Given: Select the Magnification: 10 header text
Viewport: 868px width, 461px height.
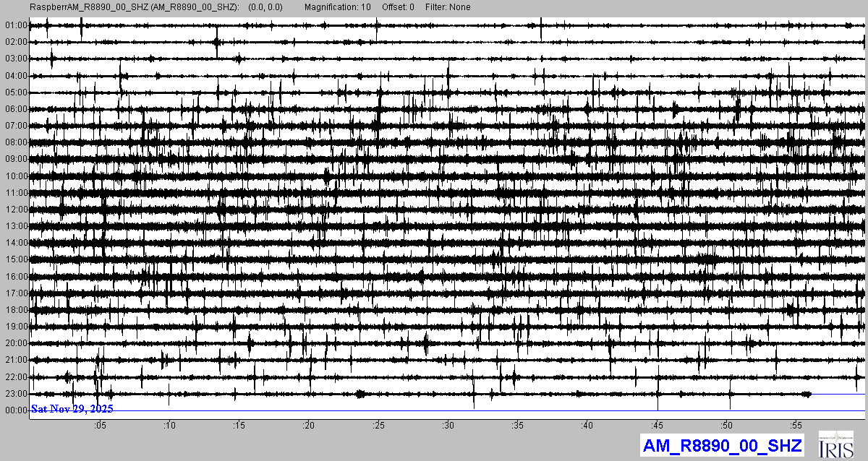Looking at the screenshot, I should tap(338, 7).
